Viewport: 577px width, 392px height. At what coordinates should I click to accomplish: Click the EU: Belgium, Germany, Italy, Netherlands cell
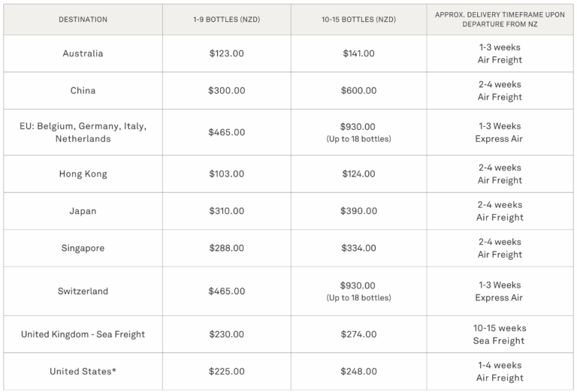pos(83,132)
